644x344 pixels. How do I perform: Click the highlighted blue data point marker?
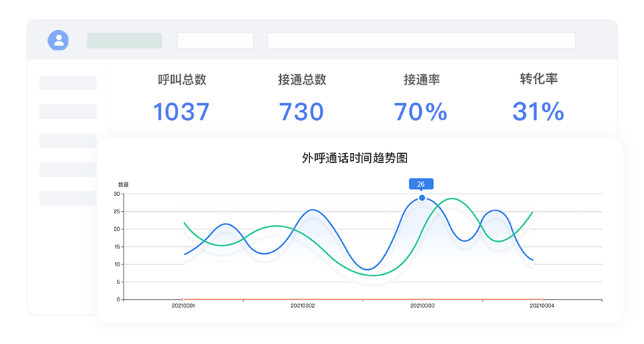(x=422, y=198)
